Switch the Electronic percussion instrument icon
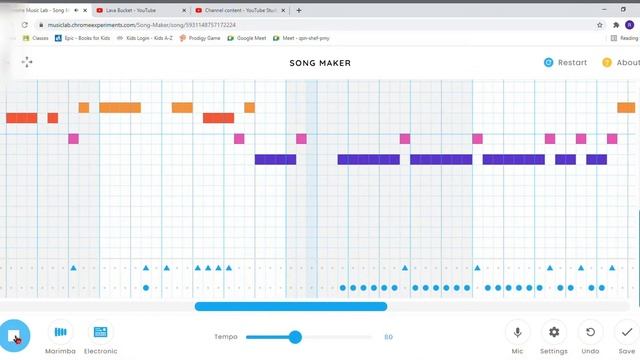Image resolution: width=640 pixels, height=360 pixels. pyautogui.click(x=100, y=332)
